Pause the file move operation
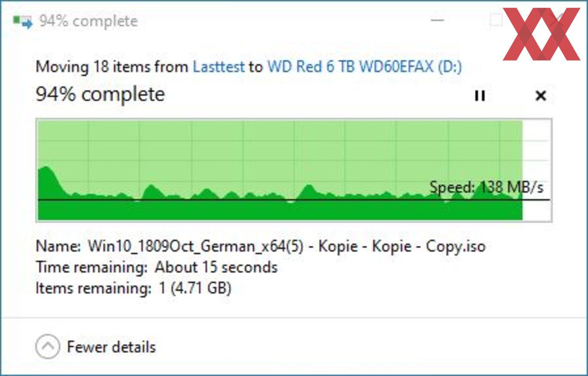588x376 pixels. click(479, 96)
